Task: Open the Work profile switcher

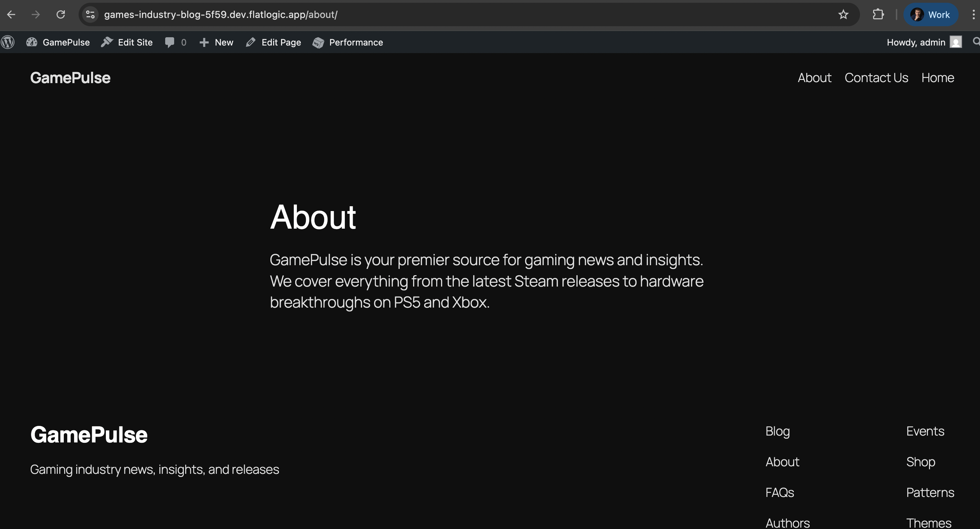Action: point(930,14)
